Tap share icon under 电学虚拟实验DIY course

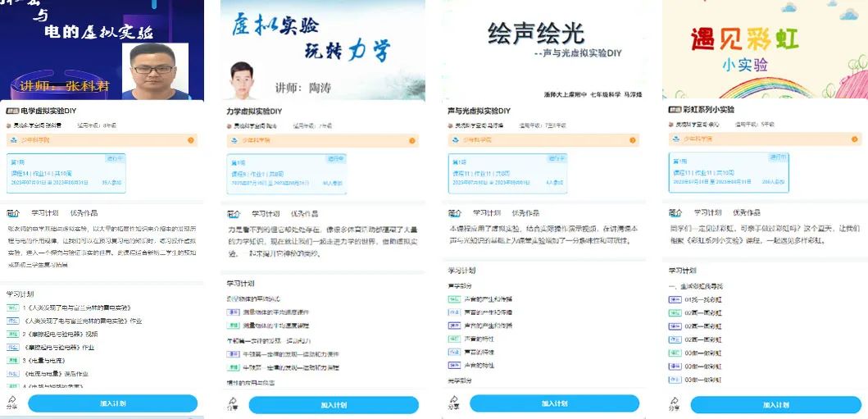pos(11,403)
